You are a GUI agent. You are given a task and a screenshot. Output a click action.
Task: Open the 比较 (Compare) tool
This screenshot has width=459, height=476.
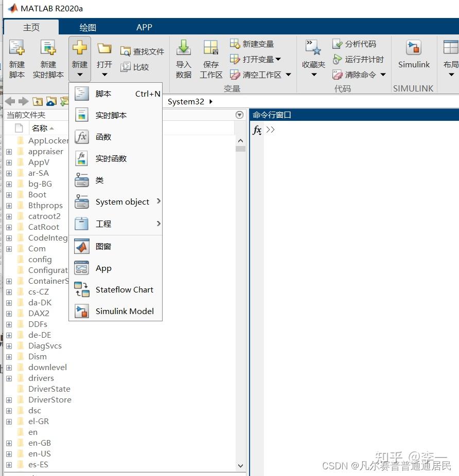[140, 67]
